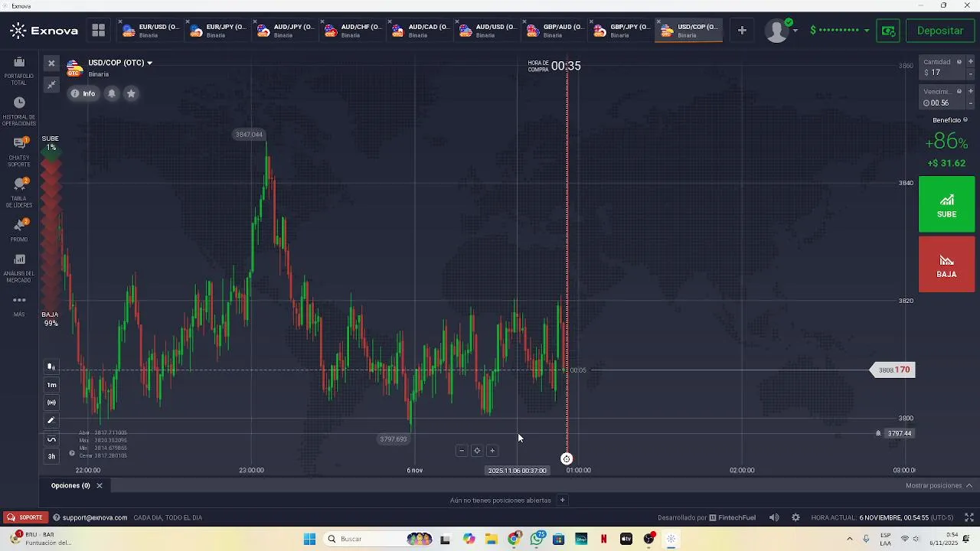The height and width of the screenshot is (551, 980).
Task: Open Historial de Operaciones in sidebar
Action: click(19, 111)
